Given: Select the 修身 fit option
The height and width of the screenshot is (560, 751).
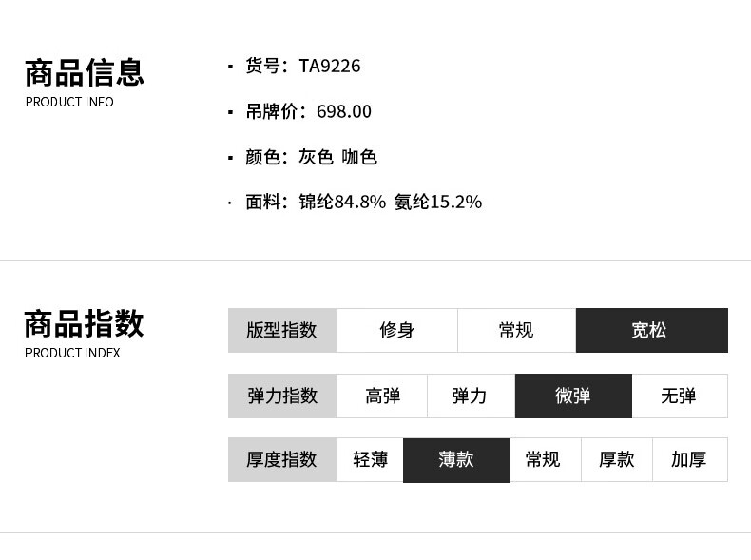Looking at the screenshot, I should pyautogui.click(x=397, y=330).
